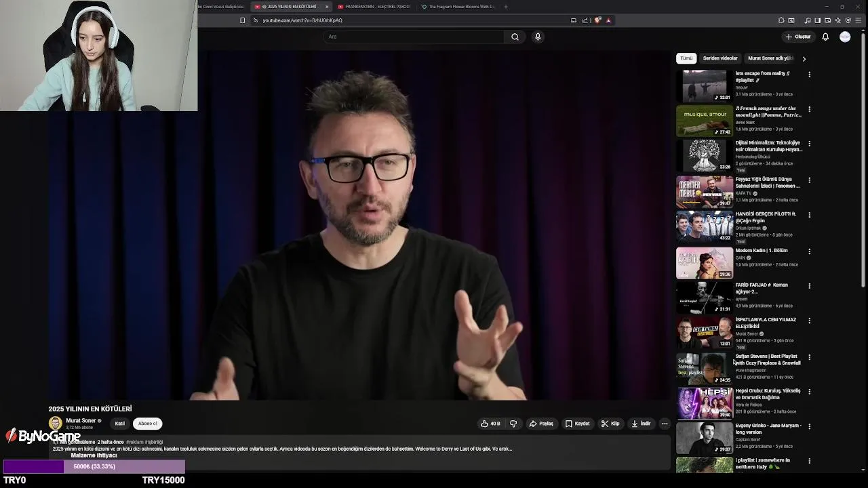The width and height of the screenshot is (868, 488).
Task: Open the Murat Soner channel name link
Action: pyautogui.click(x=81, y=421)
